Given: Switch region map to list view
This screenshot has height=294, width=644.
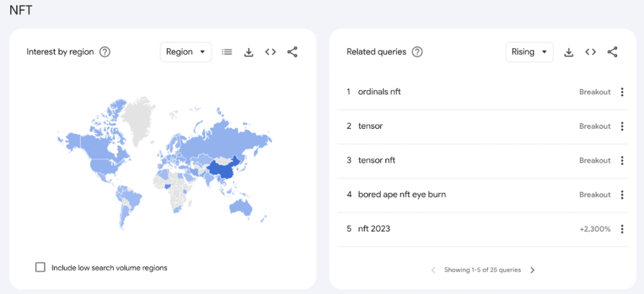Looking at the screenshot, I should pos(227,52).
